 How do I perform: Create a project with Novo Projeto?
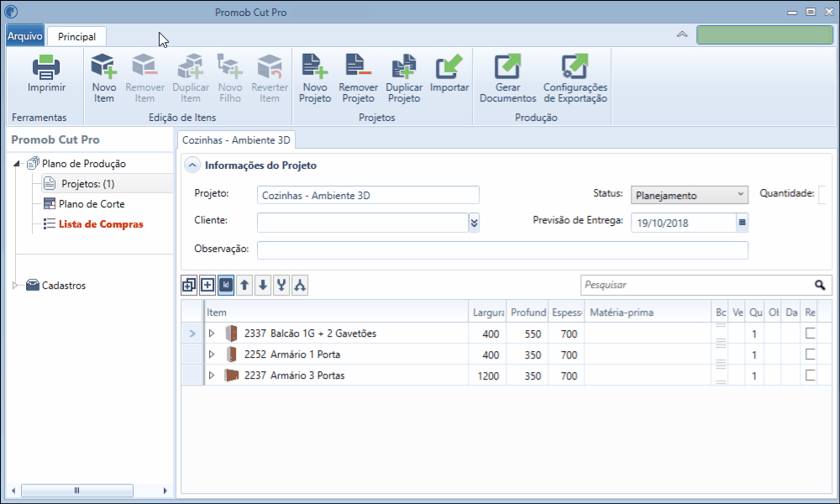315,78
